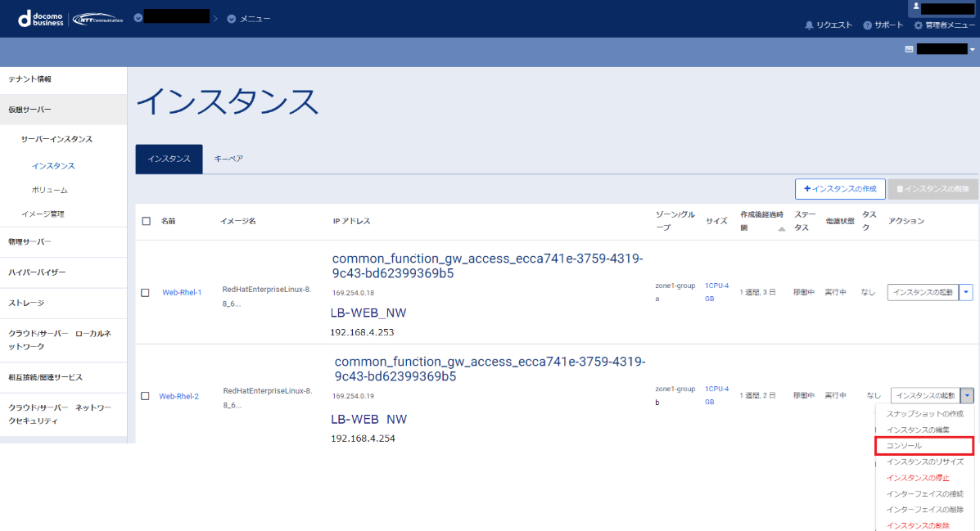
Task: Sort by 名前 column header
Action: pyautogui.click(x=168, y=221)
